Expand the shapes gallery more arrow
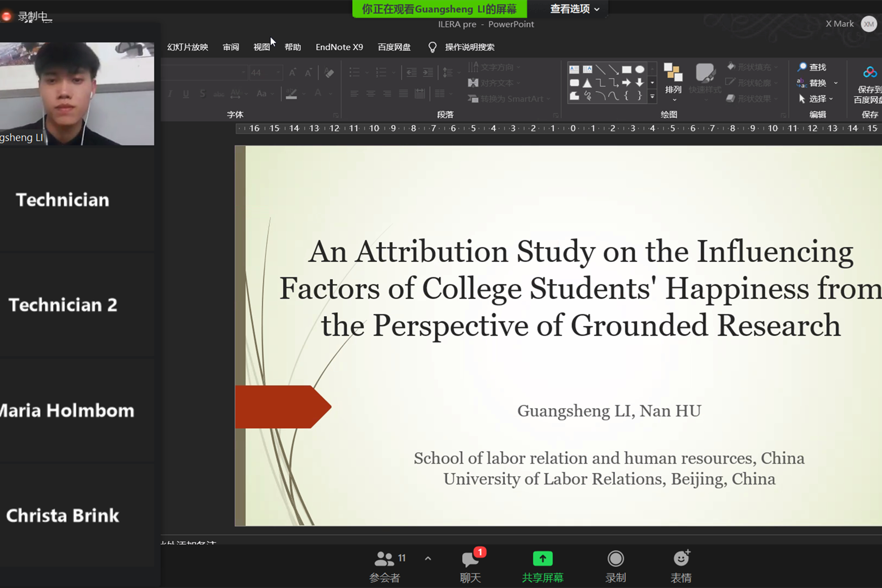 [652, 96]
